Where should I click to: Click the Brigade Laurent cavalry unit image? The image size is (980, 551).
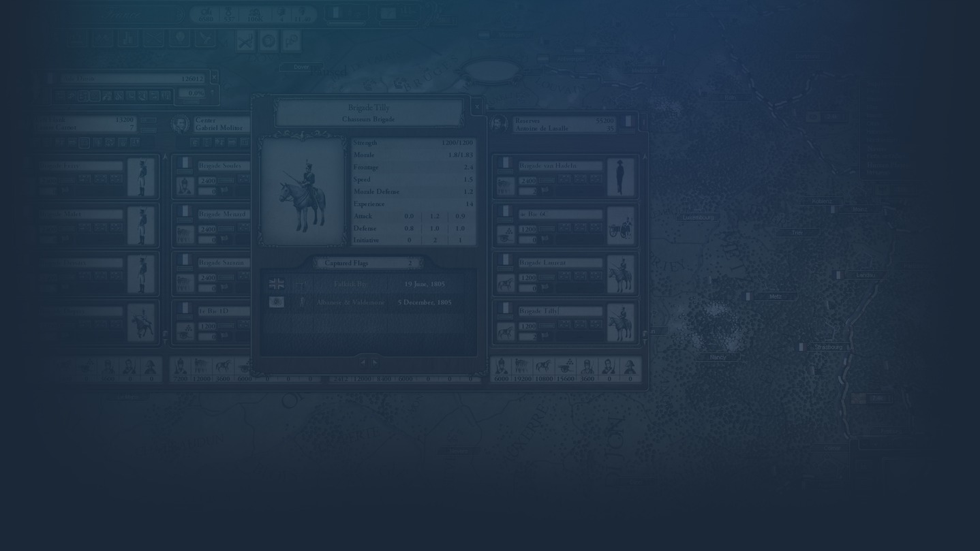(620, 274)
